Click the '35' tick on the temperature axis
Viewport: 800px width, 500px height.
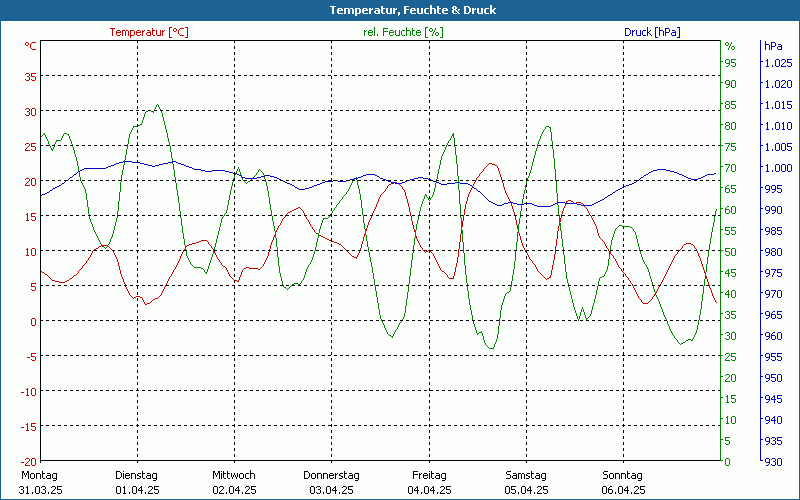click(31, 77)
